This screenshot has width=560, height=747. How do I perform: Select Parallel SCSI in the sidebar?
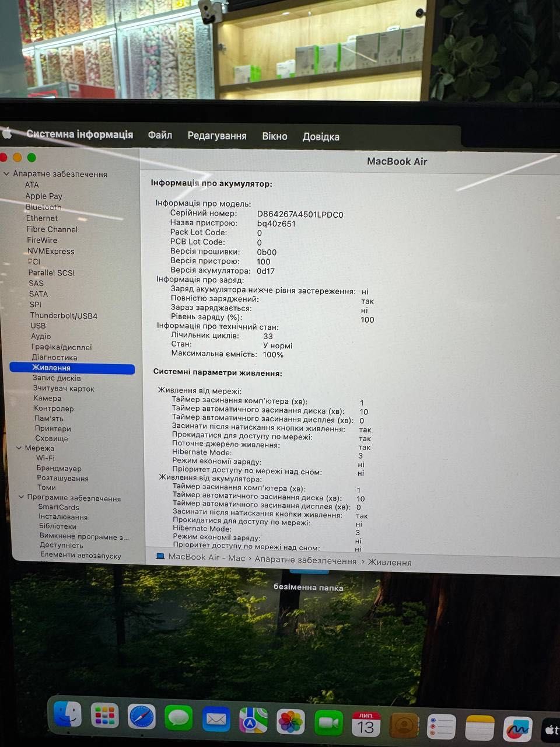tap(51, 273)
